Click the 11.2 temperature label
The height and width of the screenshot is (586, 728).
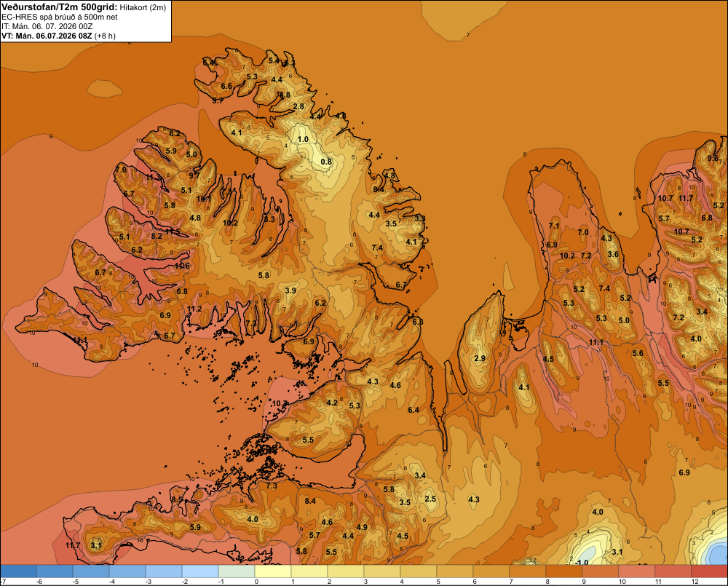[194, 309]
